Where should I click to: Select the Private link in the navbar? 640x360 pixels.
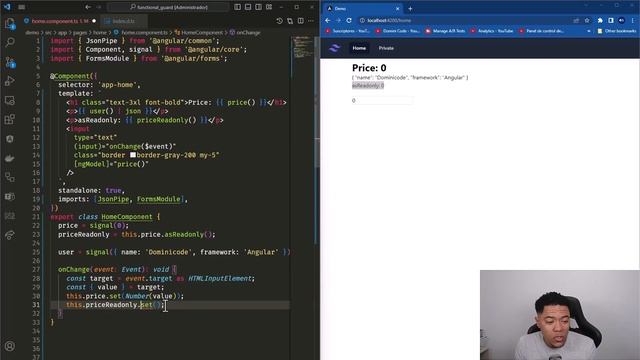pos(386,48)
